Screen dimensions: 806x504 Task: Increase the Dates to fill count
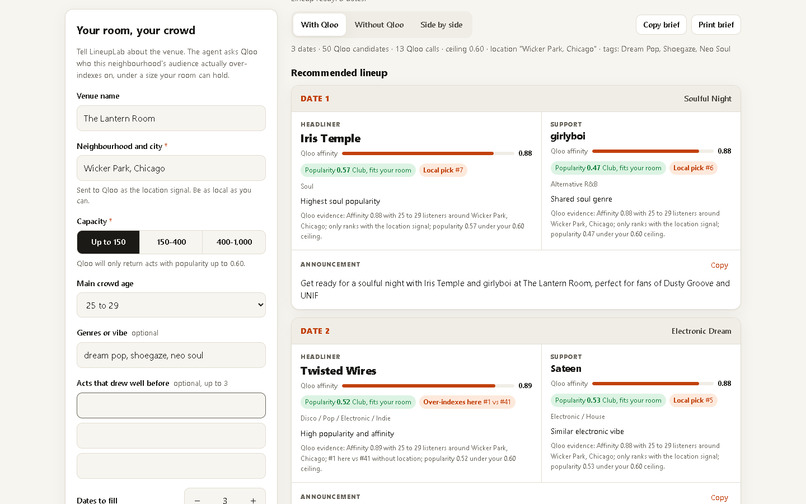point(253,500)
